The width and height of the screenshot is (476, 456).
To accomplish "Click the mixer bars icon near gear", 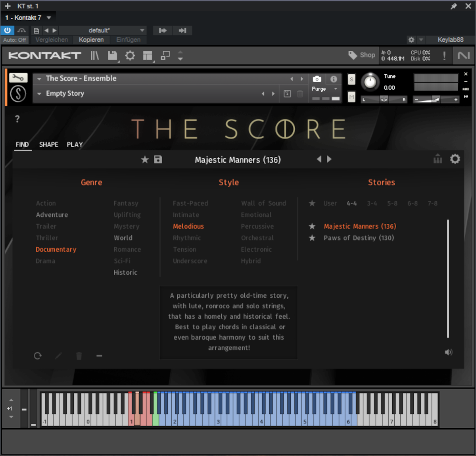I will 438,159.
